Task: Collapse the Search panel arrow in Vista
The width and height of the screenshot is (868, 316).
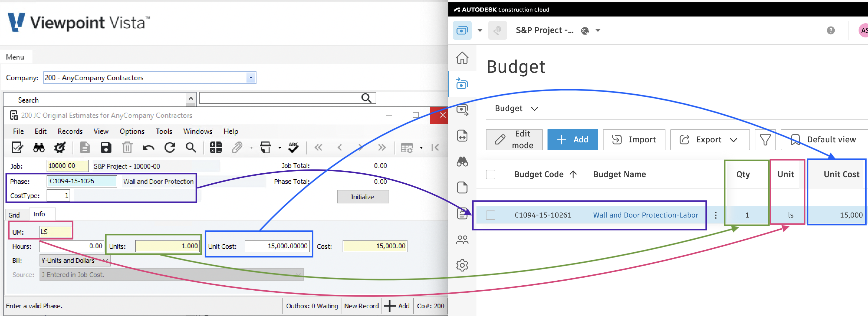Action: (x=190, y=99)
